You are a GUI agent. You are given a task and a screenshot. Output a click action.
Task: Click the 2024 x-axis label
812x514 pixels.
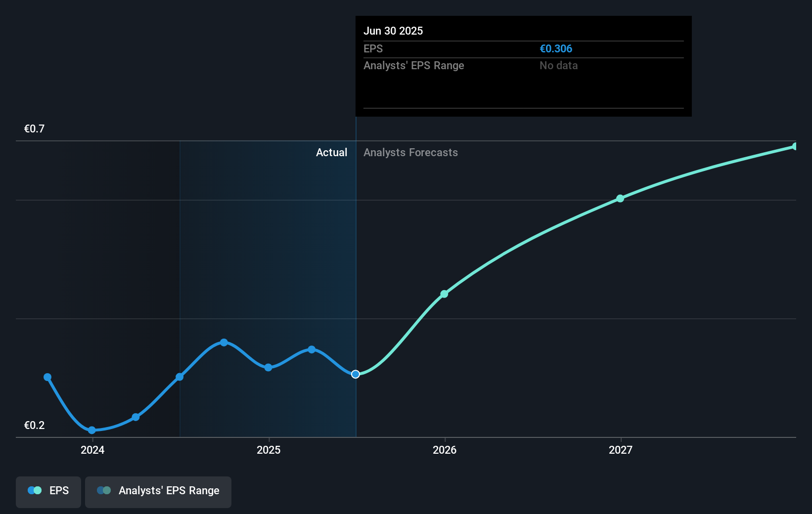click(x=92, y=450)
